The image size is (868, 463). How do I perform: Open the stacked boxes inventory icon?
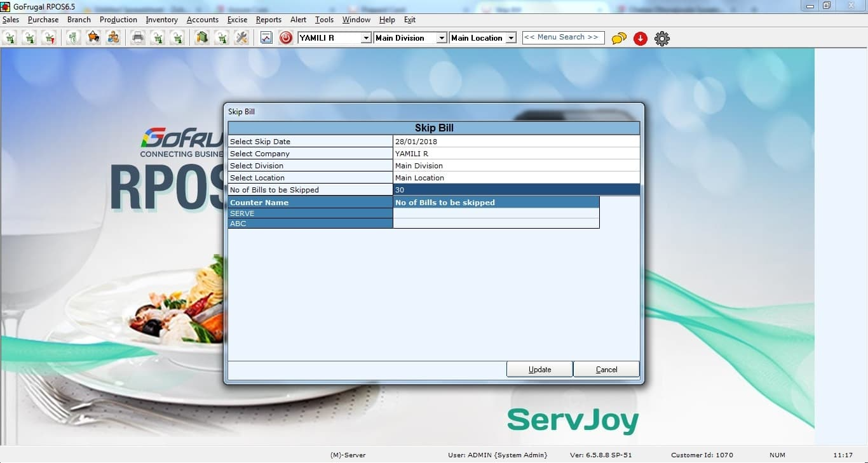click(202, 38)
